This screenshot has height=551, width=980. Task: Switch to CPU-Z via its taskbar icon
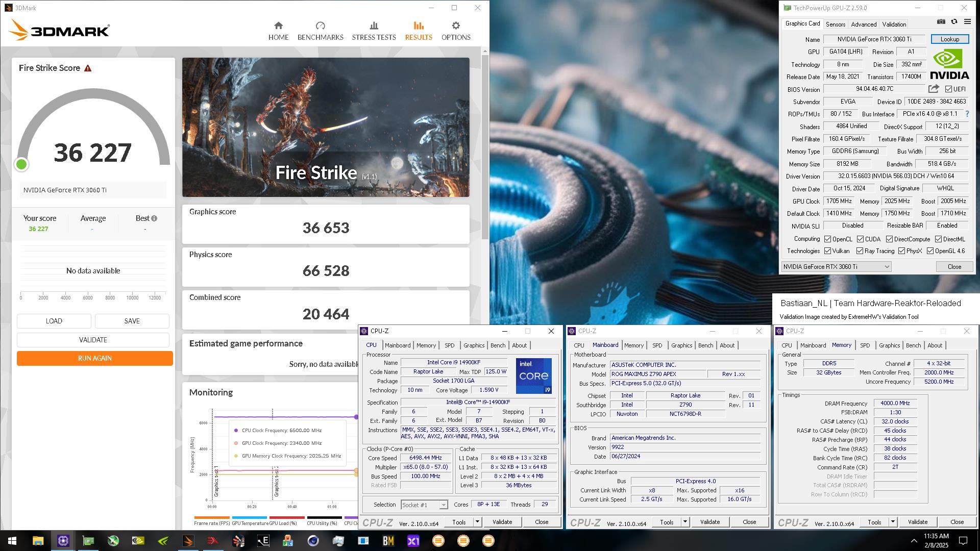[x=63, y=541]
